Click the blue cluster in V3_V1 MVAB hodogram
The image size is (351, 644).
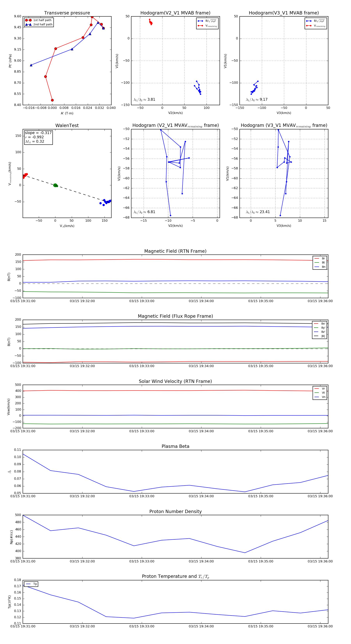[254, 88]
